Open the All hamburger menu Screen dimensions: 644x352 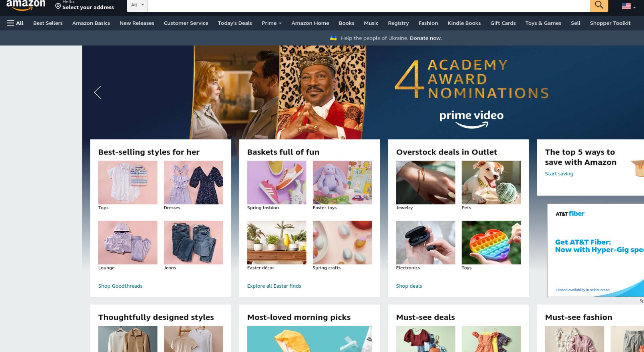coord(15,23)
